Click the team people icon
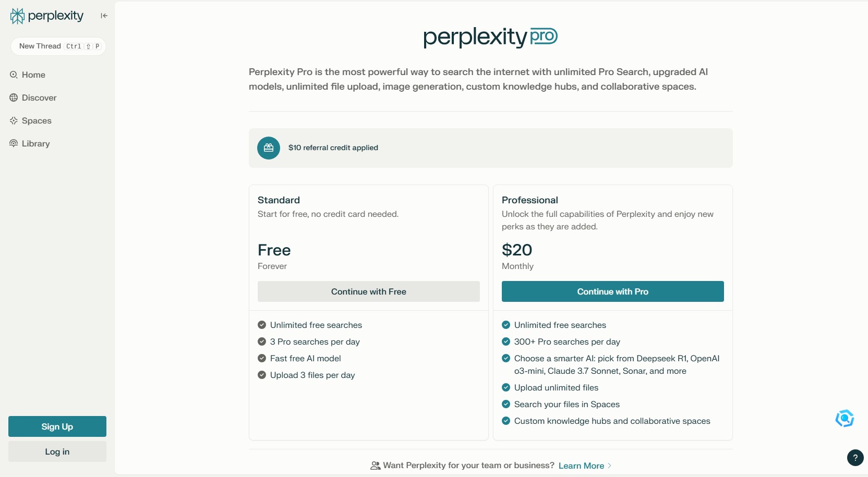Viewport: 868px width, 477px height. point(375,466)
